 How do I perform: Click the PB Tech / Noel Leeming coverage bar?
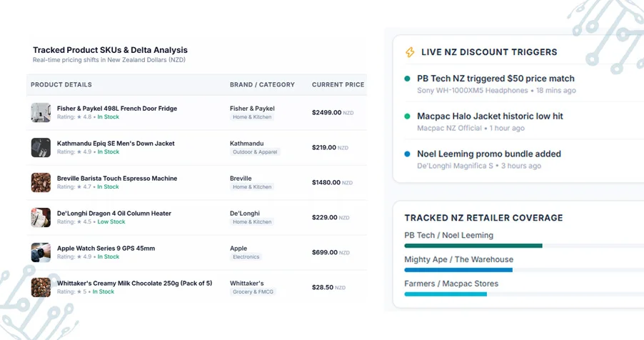point(523,246)
